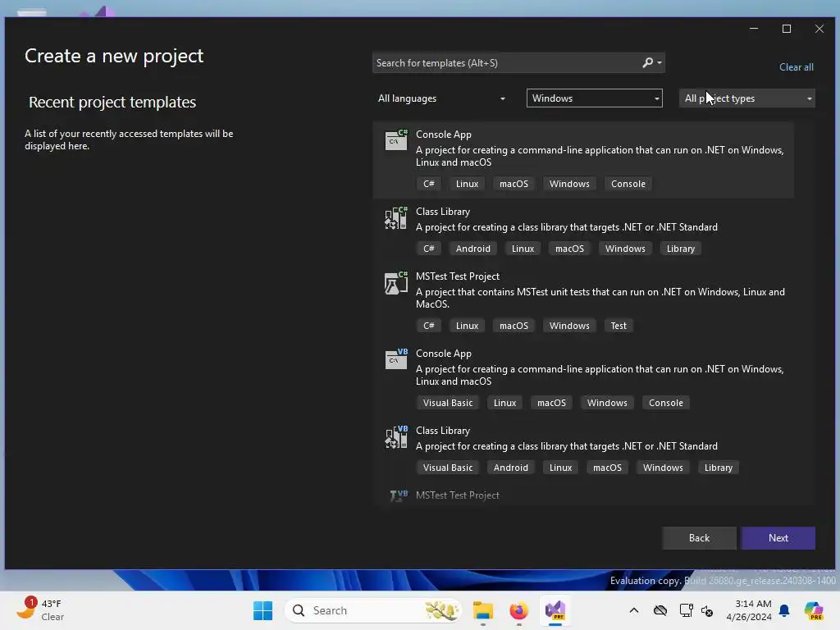The height and width of the screenshot is (630, 840).
Task: Click the C# MSTest Test Project icon
Action: coord(396,282)
